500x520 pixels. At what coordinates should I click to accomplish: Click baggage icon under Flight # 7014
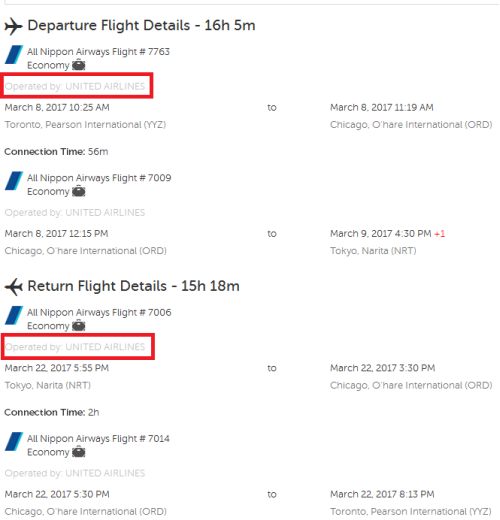(x=79, y=452)
